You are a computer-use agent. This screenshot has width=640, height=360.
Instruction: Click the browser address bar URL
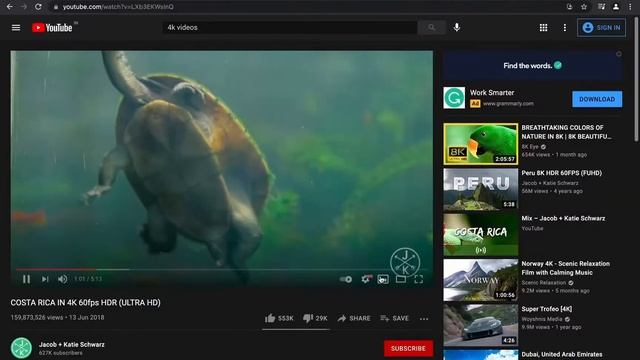pos(118,7)
